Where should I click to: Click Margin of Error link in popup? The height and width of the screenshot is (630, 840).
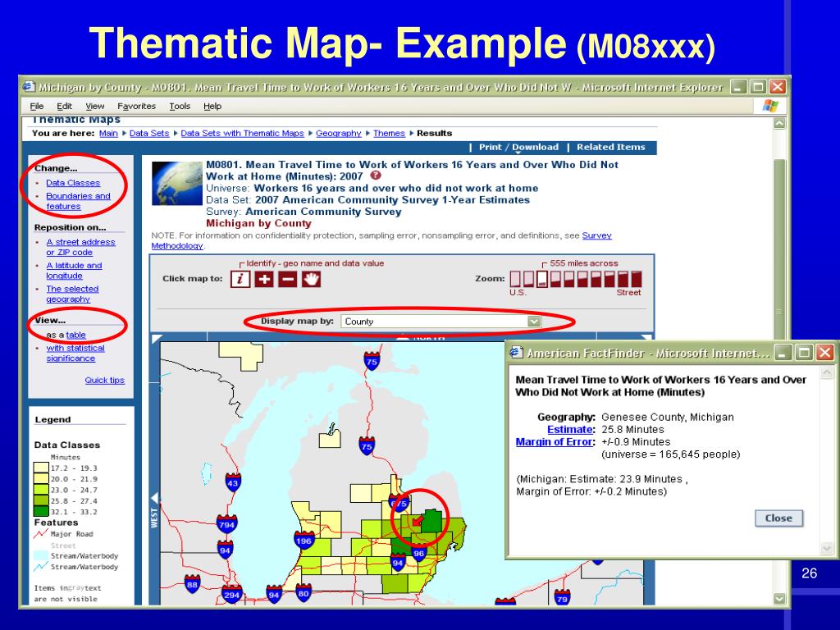click(x=554, y=442)
